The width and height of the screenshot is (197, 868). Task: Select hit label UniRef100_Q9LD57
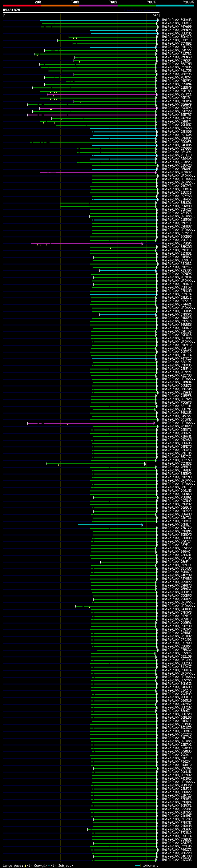177,125
